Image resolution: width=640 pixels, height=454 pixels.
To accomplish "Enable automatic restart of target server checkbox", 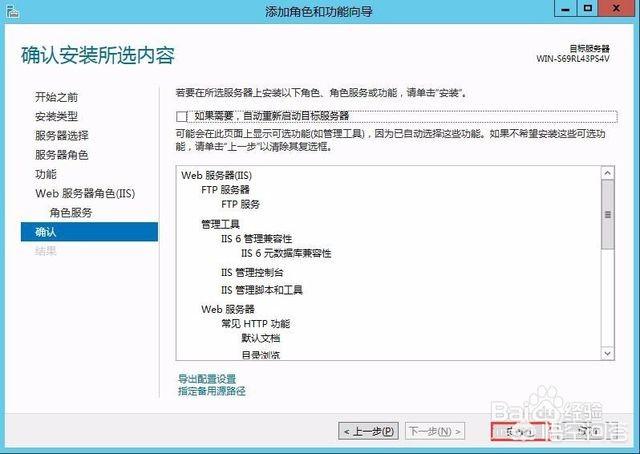I will point(181,117).
